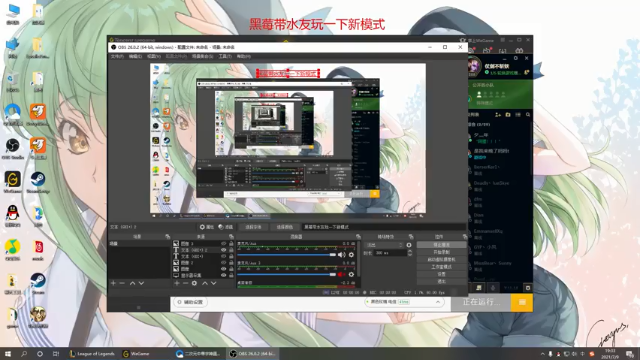The width and height of the screenshot is (640, 360).
Task: Open source properties gear in Sources panel
Action: click(194, 283)
